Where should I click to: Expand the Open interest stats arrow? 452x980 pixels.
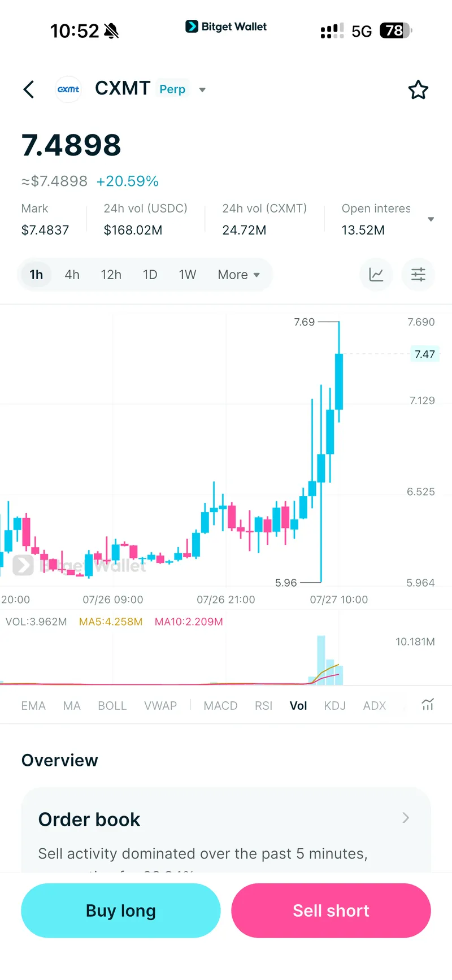pyautogui.click(x=431, y=219)
